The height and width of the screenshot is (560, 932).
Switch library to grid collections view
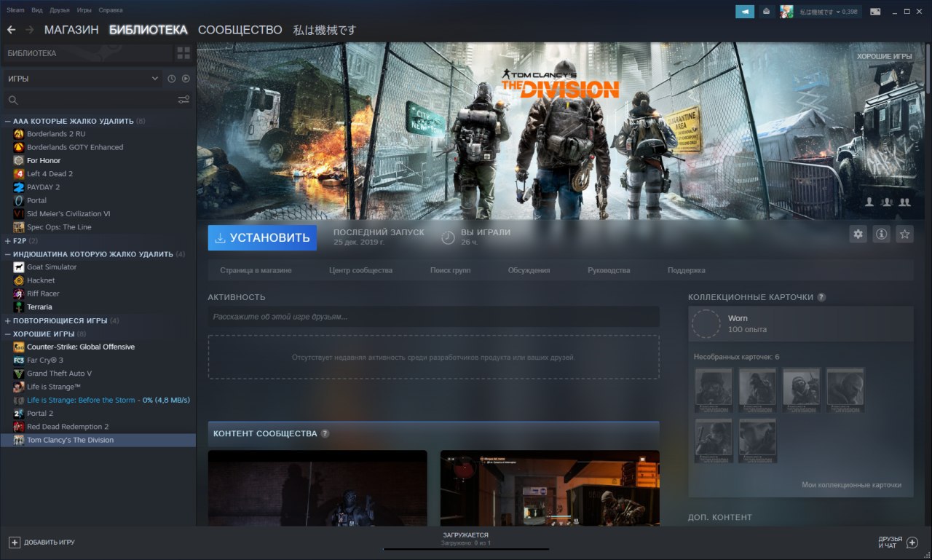pyautogui.click(x=183, y=53)
